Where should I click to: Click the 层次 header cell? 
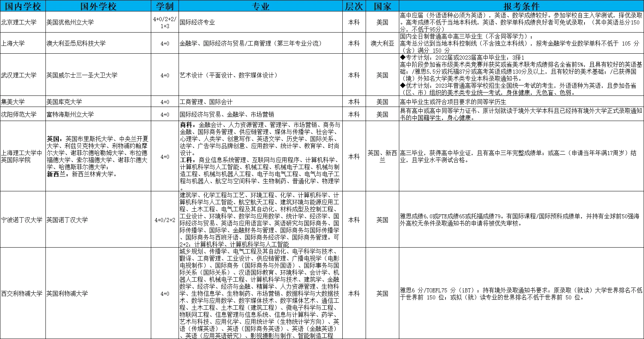[x=354, y=6]
